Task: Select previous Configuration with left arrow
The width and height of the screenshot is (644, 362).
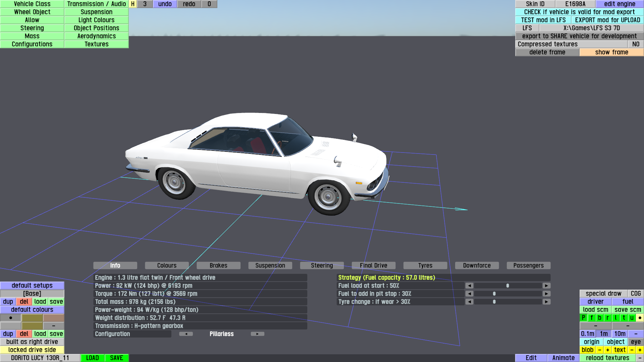Action: 186,334
